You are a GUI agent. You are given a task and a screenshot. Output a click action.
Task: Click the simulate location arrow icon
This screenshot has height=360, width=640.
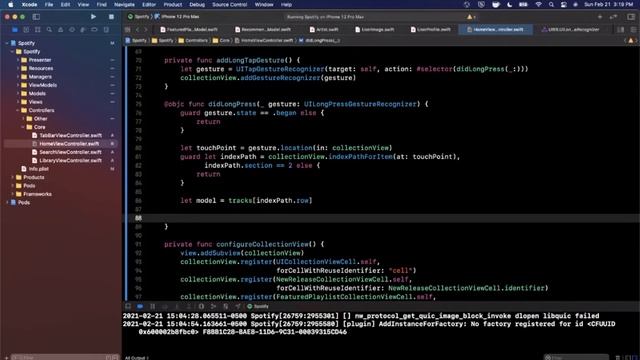[x=238, y=306]
